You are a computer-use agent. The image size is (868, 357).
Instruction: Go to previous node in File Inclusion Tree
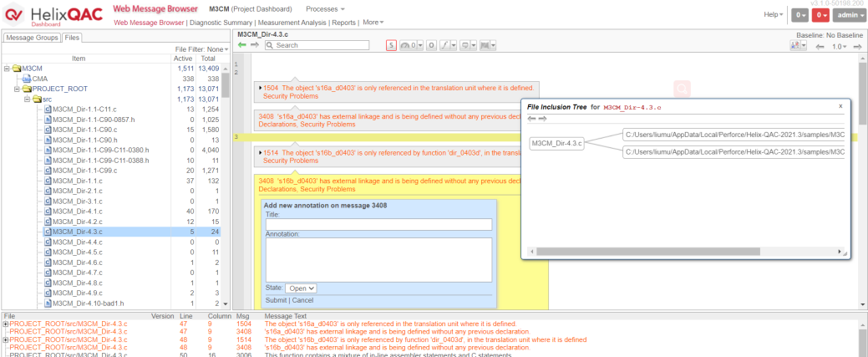tap(530, 119)
